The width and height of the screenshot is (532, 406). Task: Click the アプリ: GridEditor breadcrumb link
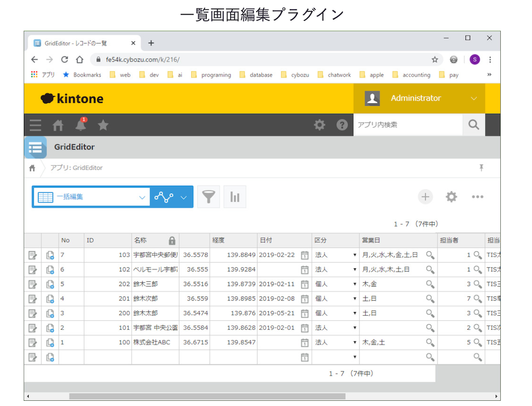76,168
